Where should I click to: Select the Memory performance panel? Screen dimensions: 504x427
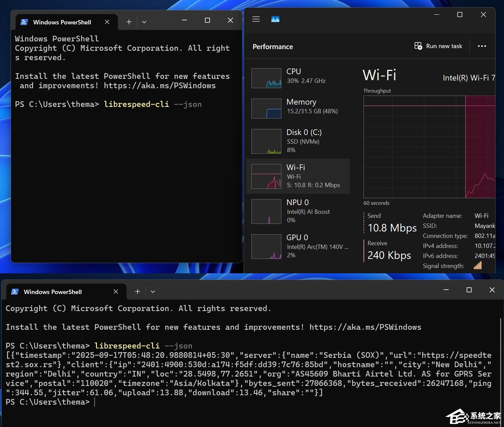tap(298, 108)
